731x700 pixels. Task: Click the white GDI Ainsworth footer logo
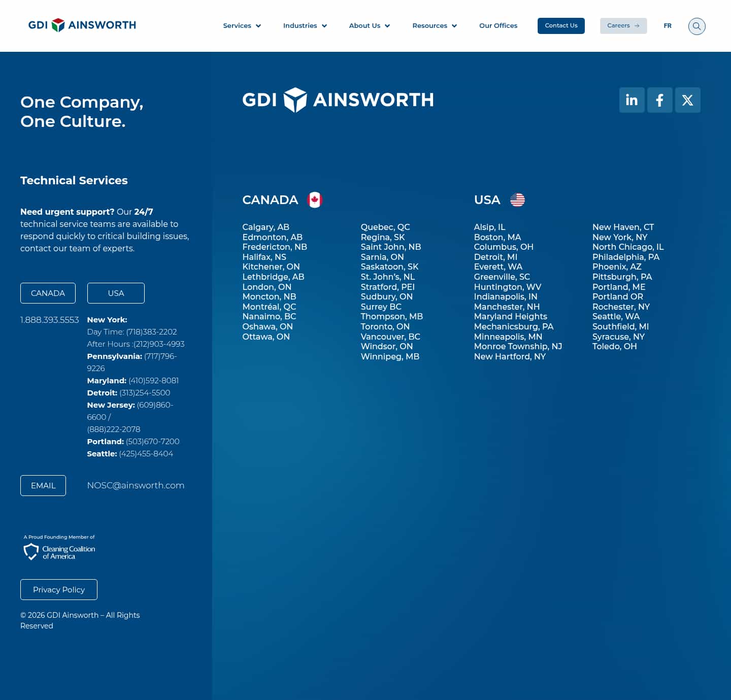(338, 99)
